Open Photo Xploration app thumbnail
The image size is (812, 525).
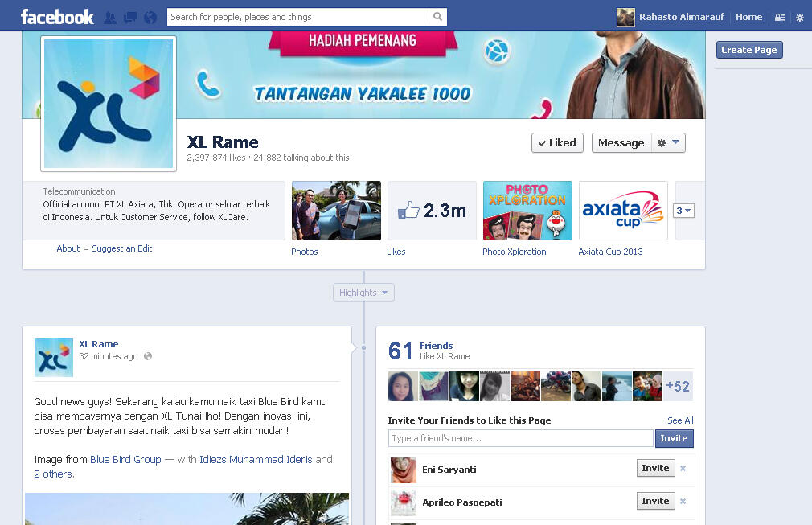tap(527, 211)
